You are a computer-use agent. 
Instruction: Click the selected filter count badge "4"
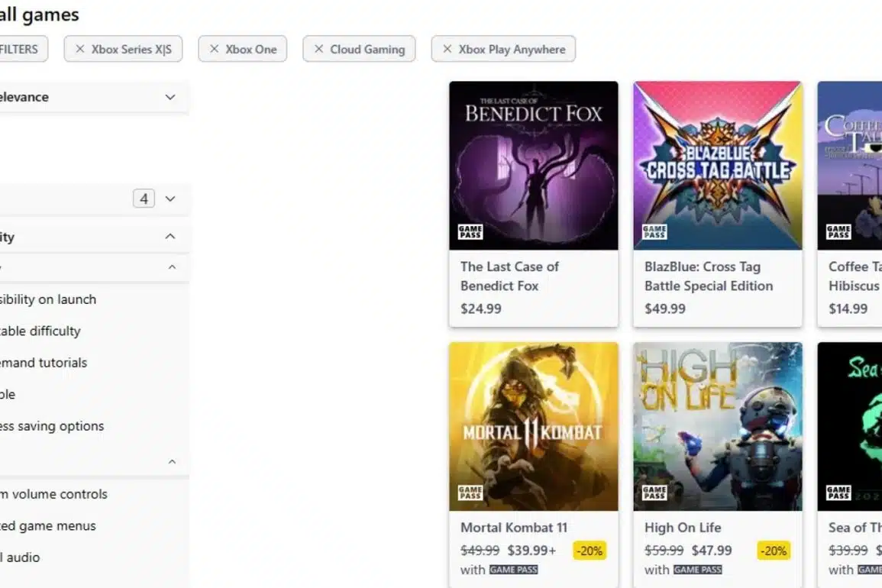(x=144, y=199)
